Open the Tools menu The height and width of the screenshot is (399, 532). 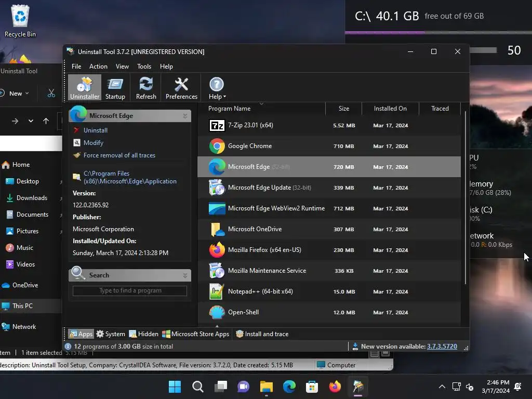pos(144,66)
